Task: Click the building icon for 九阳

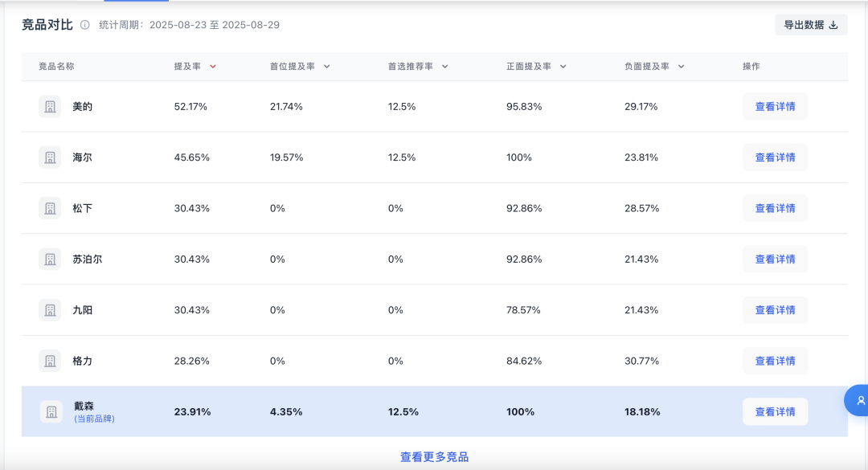Action: pyautogui.click(x=50, y=310)
